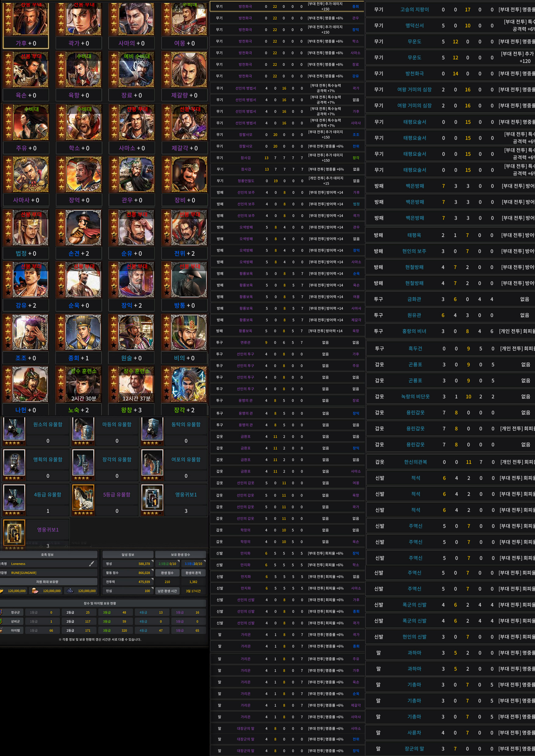Open the 달성 정보 header tab
535x756 pixels.
point(128,555)
